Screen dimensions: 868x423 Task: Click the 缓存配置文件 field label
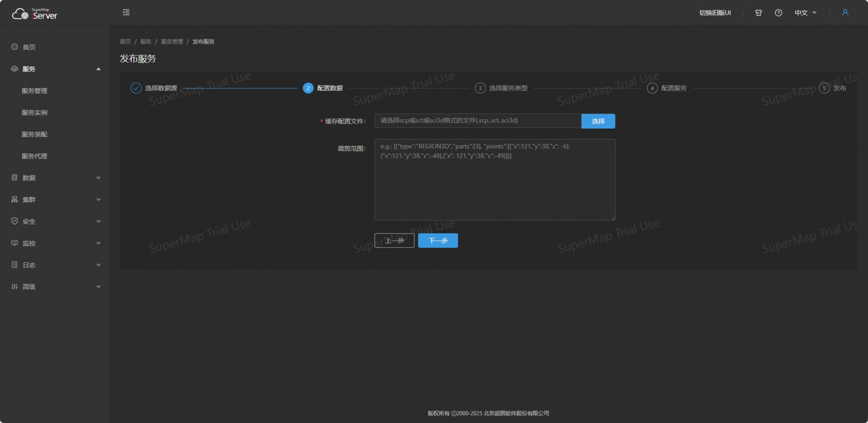point(345,121)
